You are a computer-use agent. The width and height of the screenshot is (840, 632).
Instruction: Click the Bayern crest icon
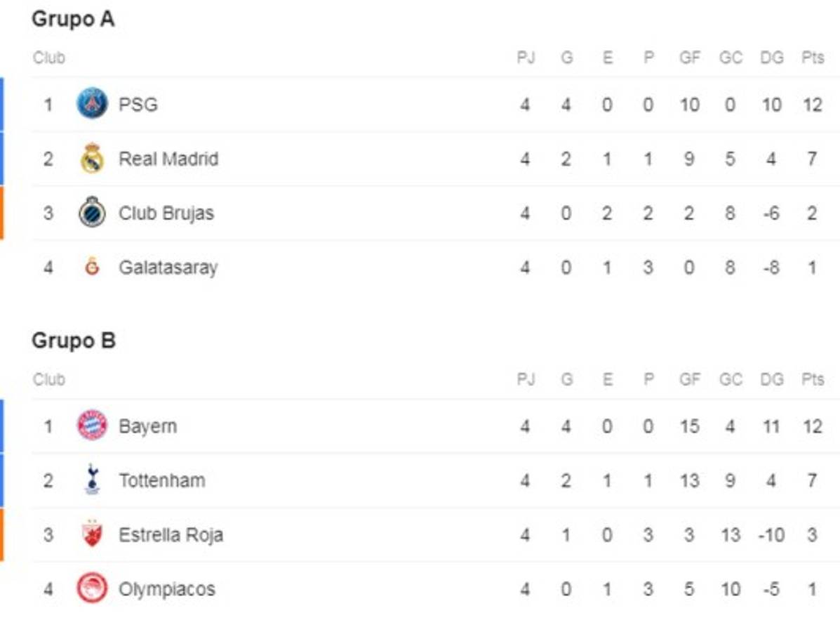coord(92,426)
